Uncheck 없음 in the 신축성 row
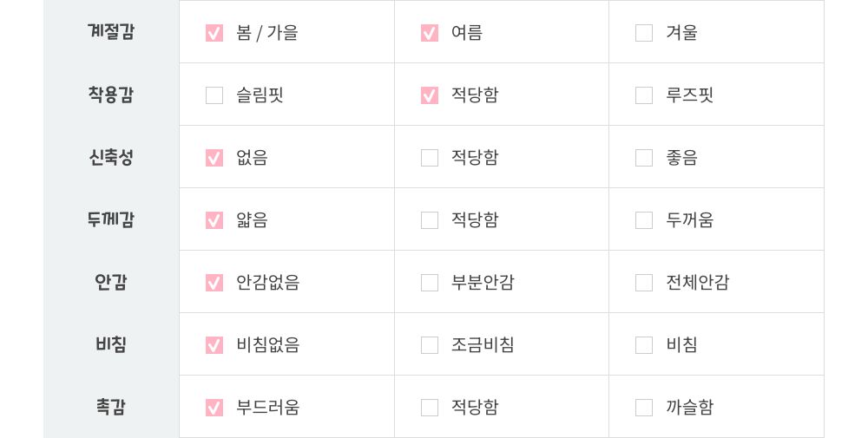868x438 pixels. coord(214,158)
